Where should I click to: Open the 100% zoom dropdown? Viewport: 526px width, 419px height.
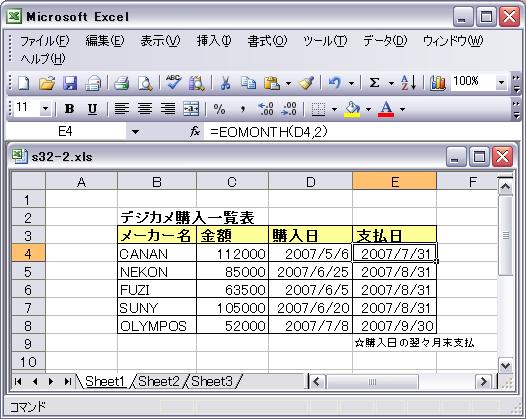[x=501, y=83]
